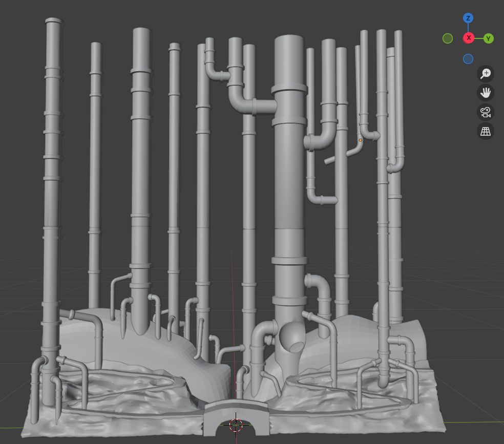Select the pan hand navigation icon
The image size is (504, 444).
point(485,93)
